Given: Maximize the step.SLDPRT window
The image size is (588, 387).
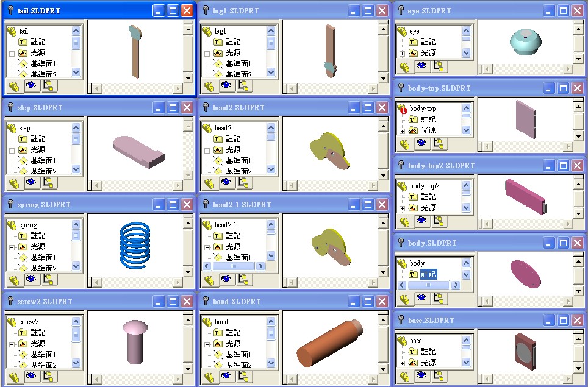Looking at the screenshot, I should click(x=173, y=107).
